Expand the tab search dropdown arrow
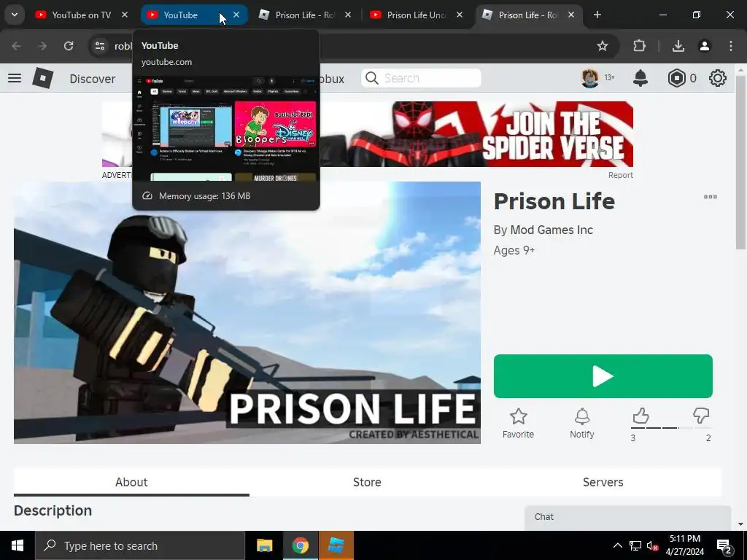747x560 pixels. pos(15,15)
